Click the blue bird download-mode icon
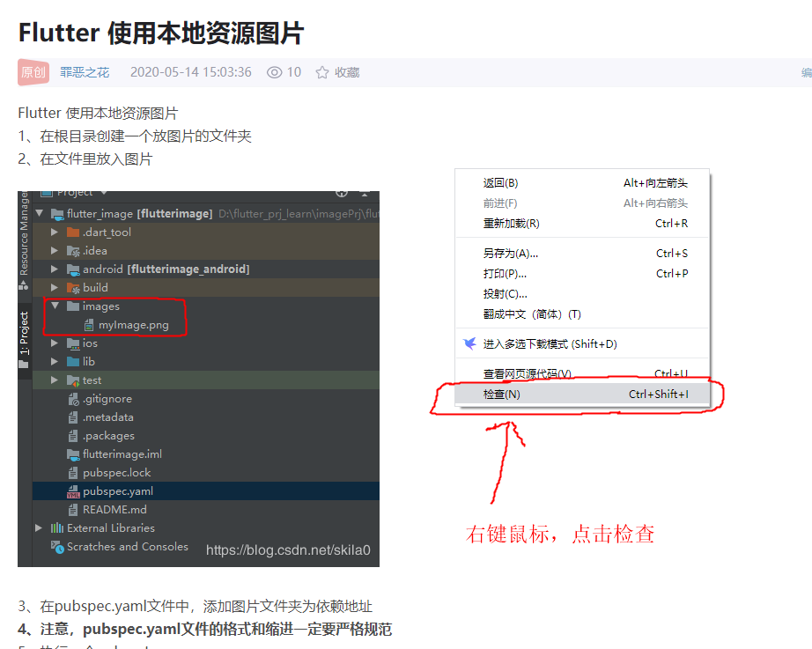 click(469, 343)
